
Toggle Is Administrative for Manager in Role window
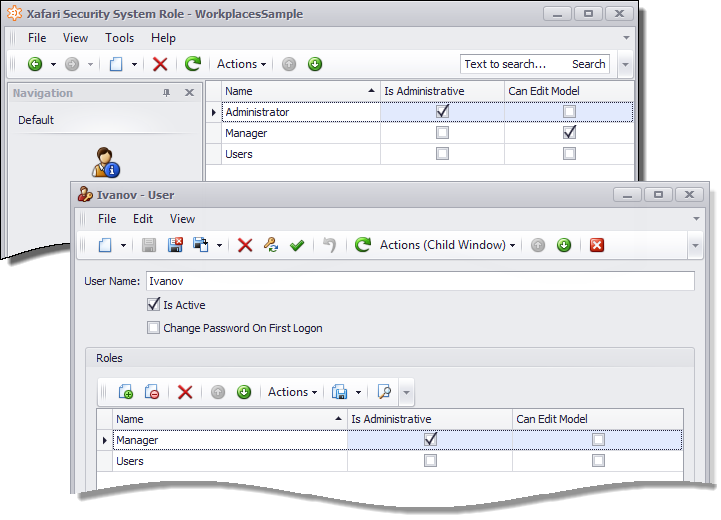(x=442, y=133)
